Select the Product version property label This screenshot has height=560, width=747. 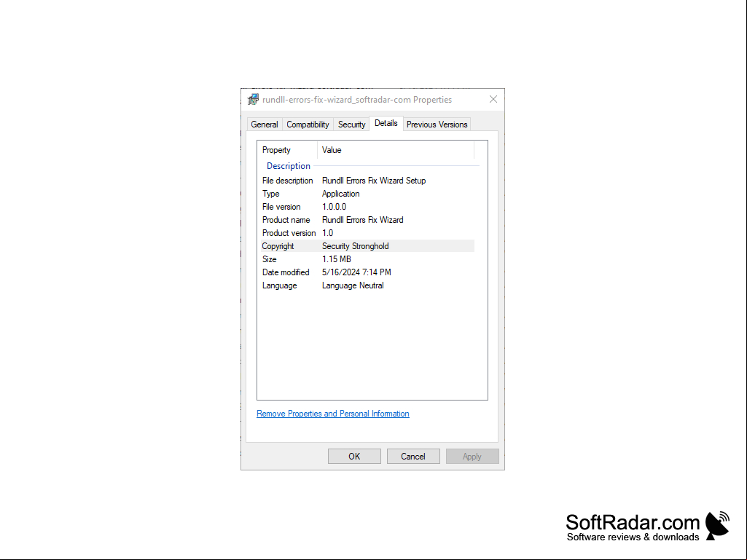tap(289, 233)
